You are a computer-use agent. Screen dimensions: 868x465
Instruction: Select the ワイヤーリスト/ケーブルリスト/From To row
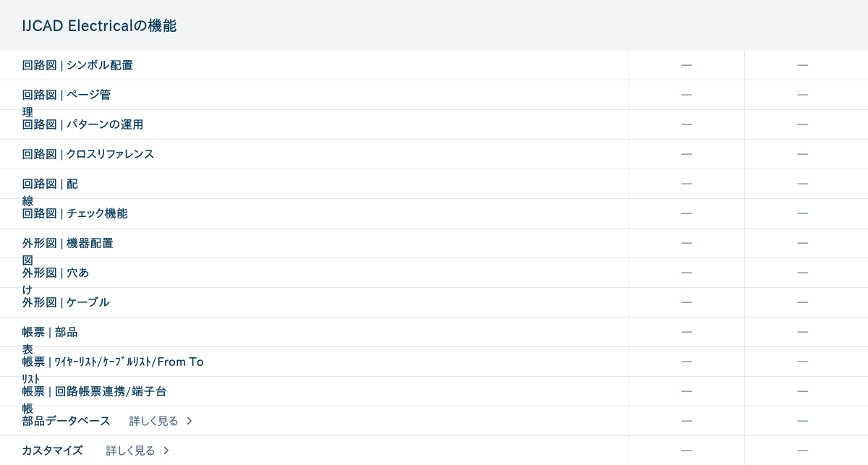[113, 362]
